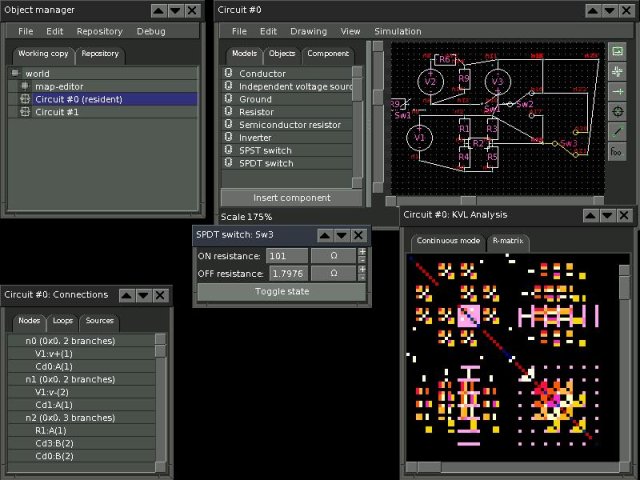This screenshot has width=640, height=480.
Task: Open the Simulation menu
Action: pos(398,31)
